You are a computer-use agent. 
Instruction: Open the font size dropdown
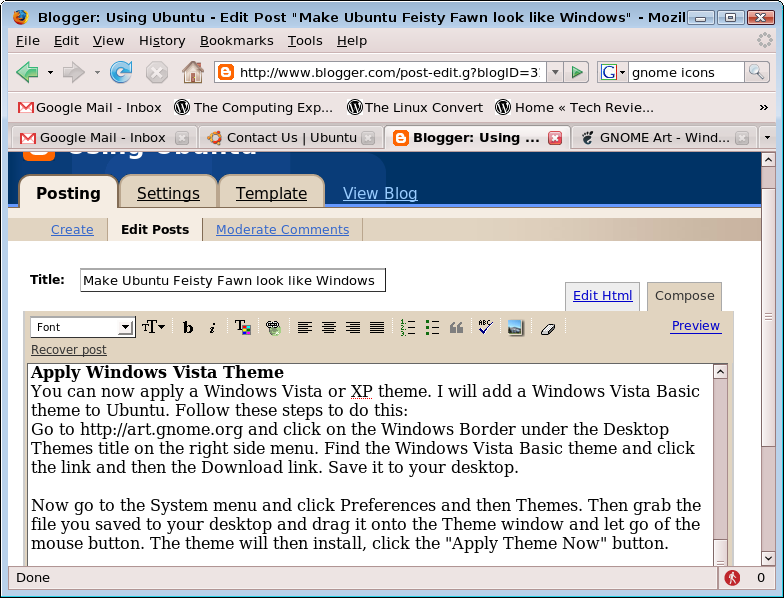pyautogui.click(x=153, y=327)
